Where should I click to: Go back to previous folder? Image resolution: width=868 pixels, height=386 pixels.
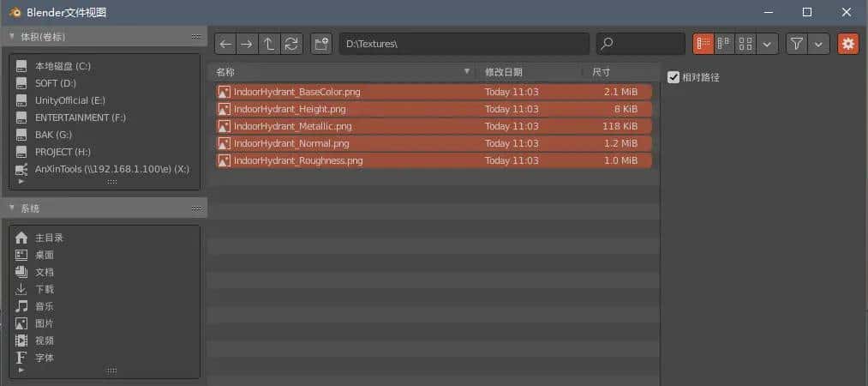[x=225, y=45]
